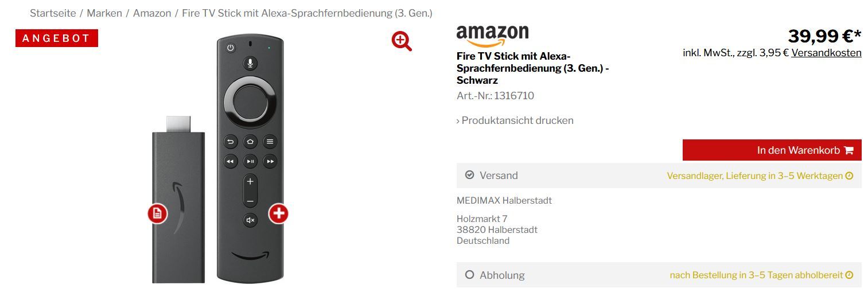Open the Versandkosten link

[826, 53]
